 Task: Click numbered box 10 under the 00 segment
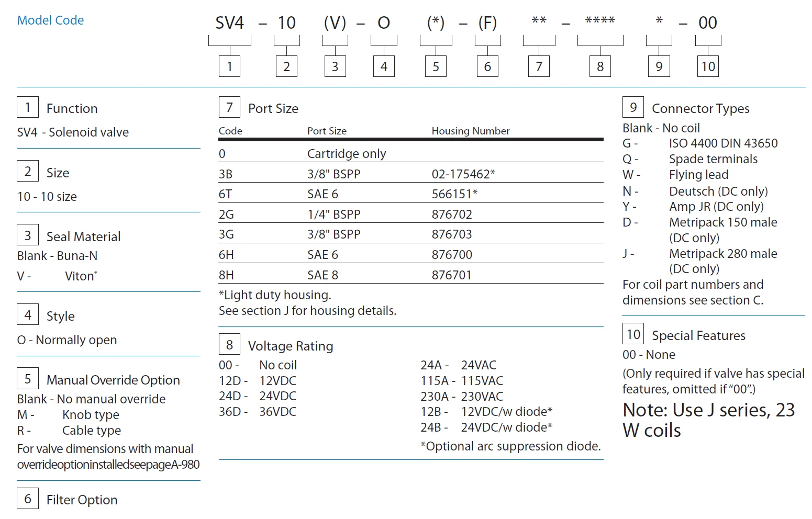(x=708, y=66)
